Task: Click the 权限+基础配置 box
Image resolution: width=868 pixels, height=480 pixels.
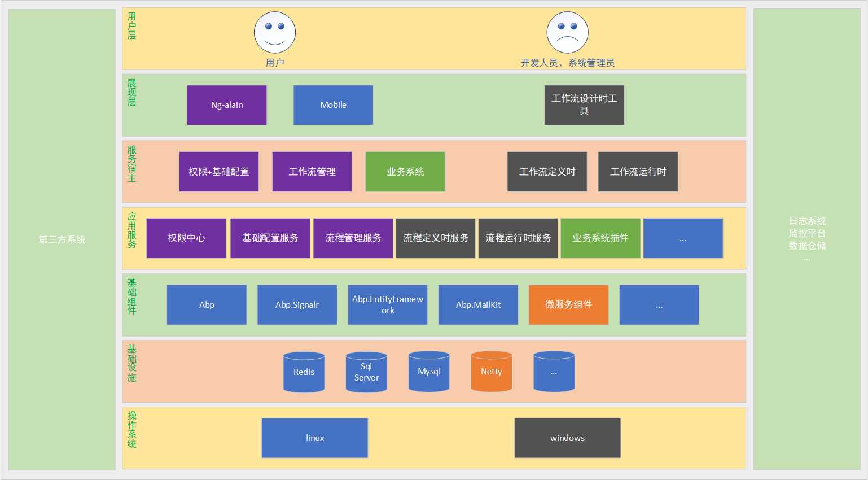Action: point(219,172)
